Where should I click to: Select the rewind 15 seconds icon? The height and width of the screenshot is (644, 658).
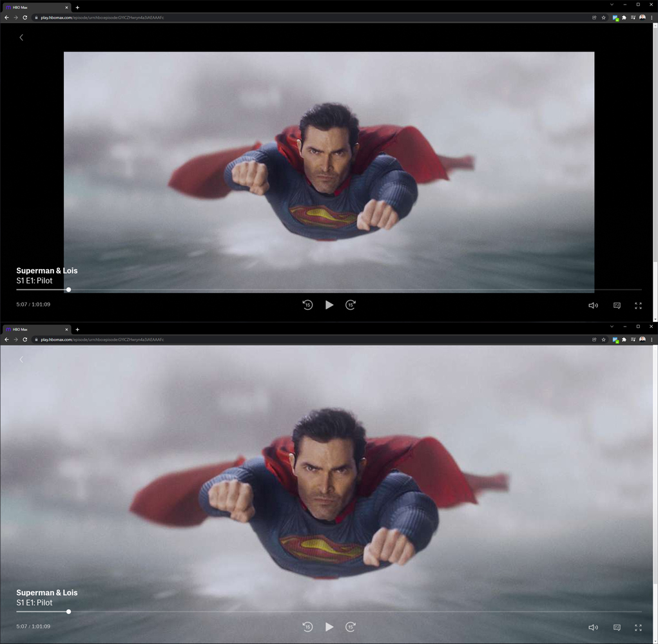(307, 305)
